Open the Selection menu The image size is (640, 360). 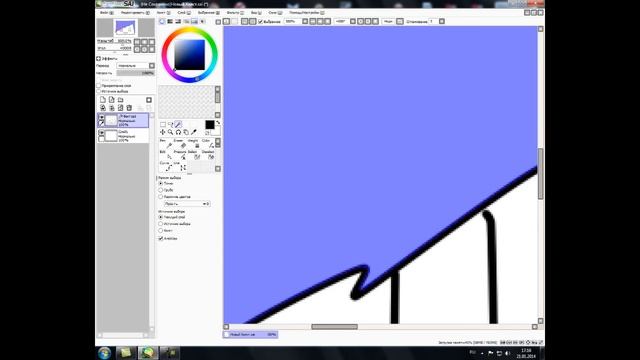(209, 13)
